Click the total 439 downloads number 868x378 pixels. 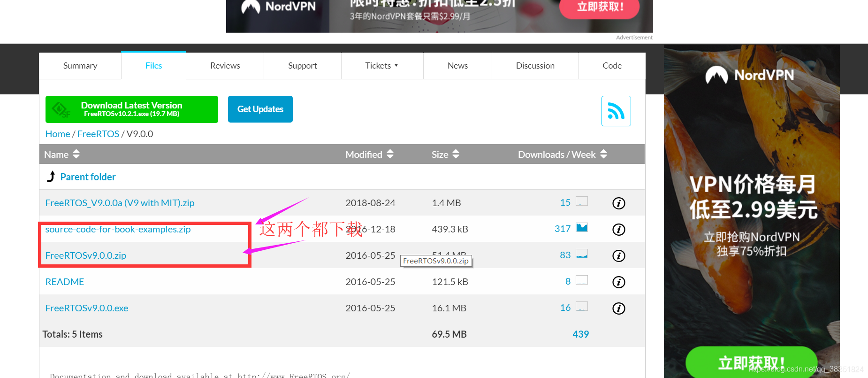[581, 334]
